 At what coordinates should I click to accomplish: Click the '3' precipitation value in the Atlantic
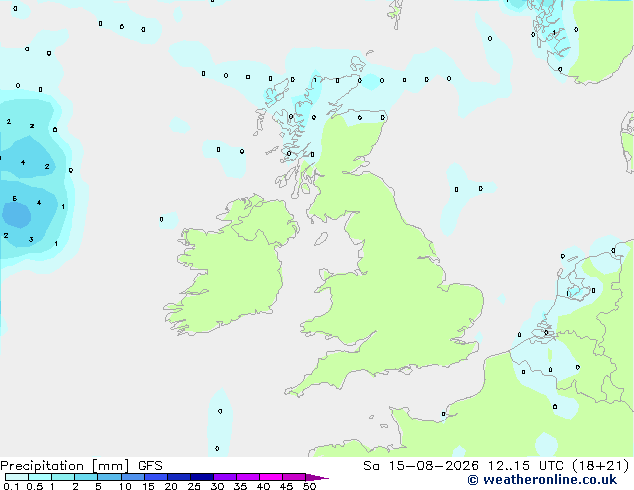click(x=31, y=239)
